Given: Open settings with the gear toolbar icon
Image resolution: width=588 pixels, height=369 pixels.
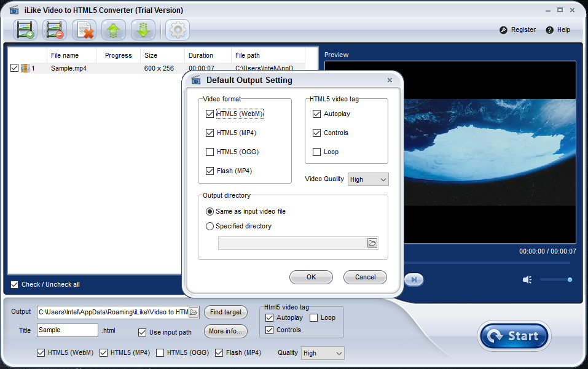Looking at the screenshot, I should (178, 29).
